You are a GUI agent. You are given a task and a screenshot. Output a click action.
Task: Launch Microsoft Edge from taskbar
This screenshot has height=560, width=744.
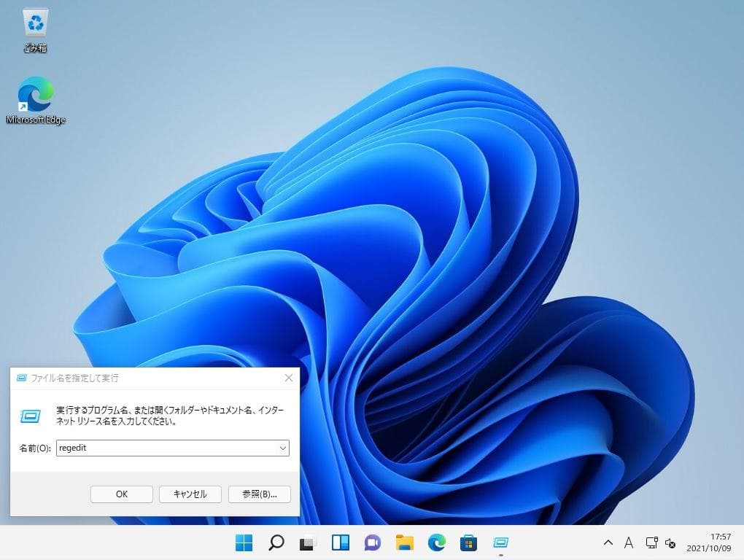436,542
